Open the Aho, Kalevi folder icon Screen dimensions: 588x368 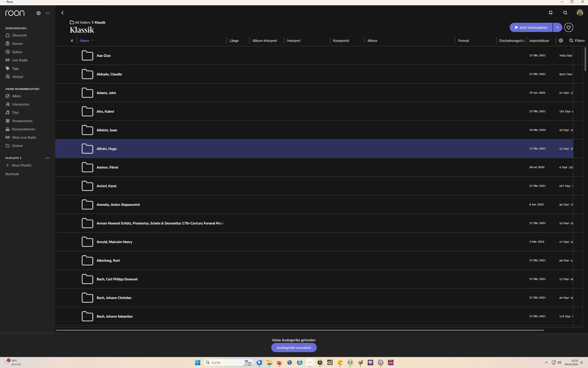pyautogui.click(x=87, y=111)
